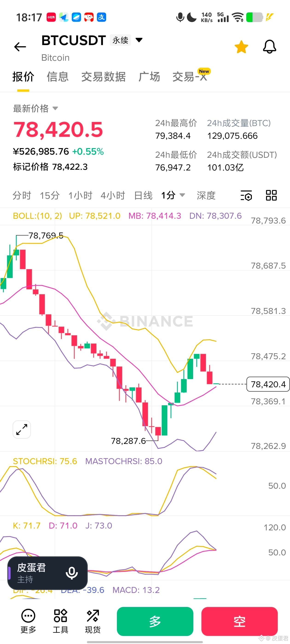The width and height of the screenshot is (290, 644).
Task: Open the 更多 menu
Action: pyautogui.click(x=28, y=621)
